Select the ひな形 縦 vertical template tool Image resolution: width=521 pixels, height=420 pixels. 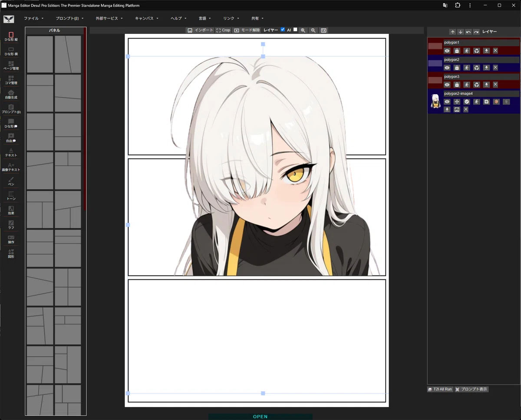coord(11,36)
